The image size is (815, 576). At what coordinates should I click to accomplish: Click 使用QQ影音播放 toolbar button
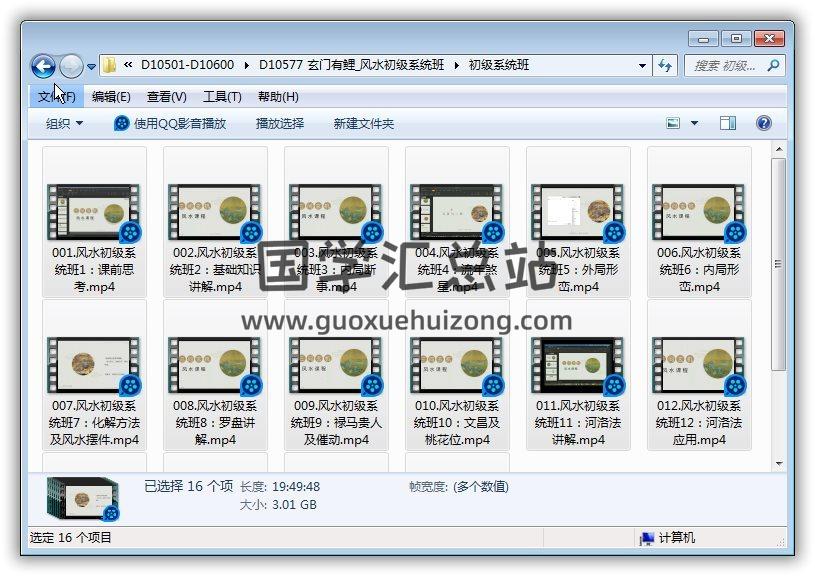click(x=170, y=124)
